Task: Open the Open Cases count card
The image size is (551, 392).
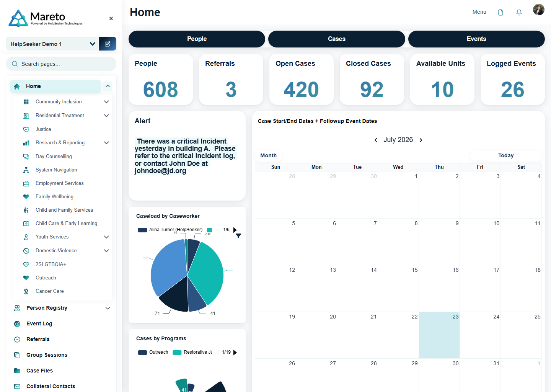Action: 302,79
